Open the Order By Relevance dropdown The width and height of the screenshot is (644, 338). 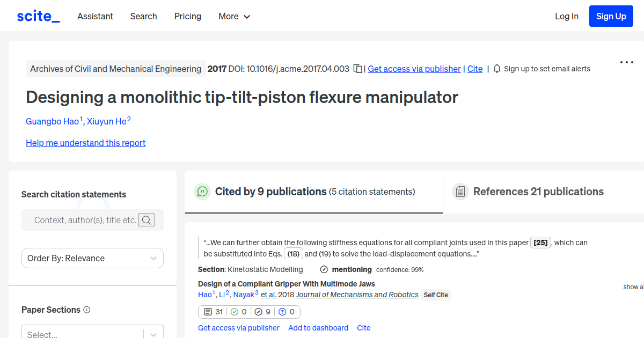(x=92, y=258)
